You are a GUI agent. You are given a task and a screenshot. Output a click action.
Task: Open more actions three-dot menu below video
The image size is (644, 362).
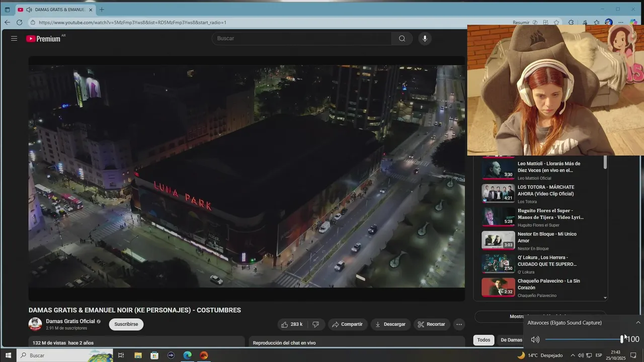[x=459, y=324]
